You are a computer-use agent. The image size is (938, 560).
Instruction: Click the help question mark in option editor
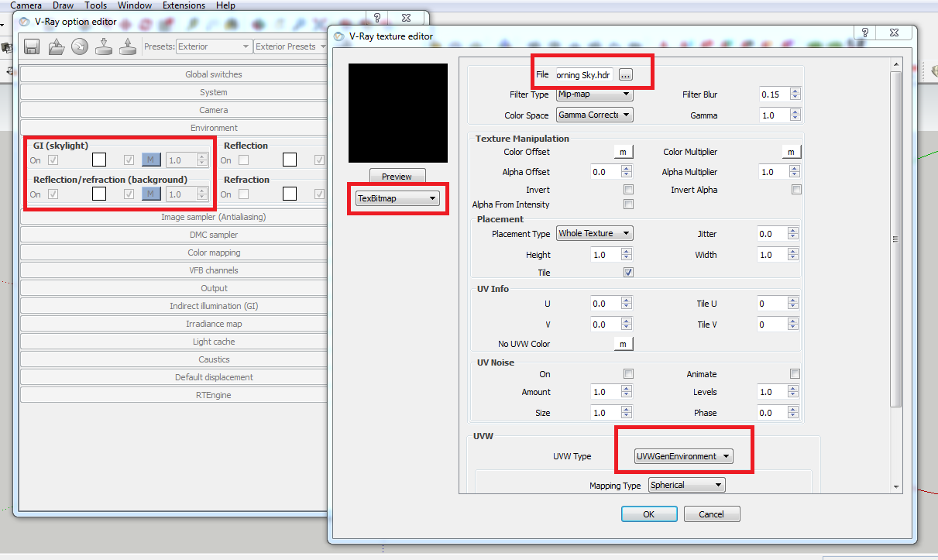point(376,16)
